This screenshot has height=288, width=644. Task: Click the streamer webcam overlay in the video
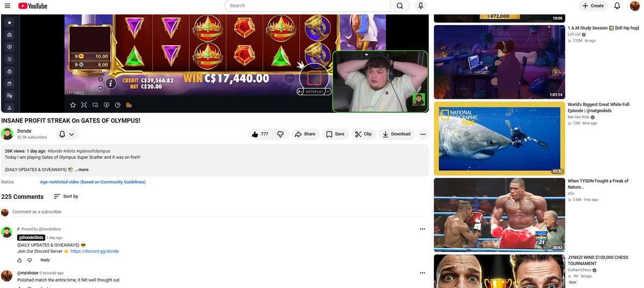[380, 81]
